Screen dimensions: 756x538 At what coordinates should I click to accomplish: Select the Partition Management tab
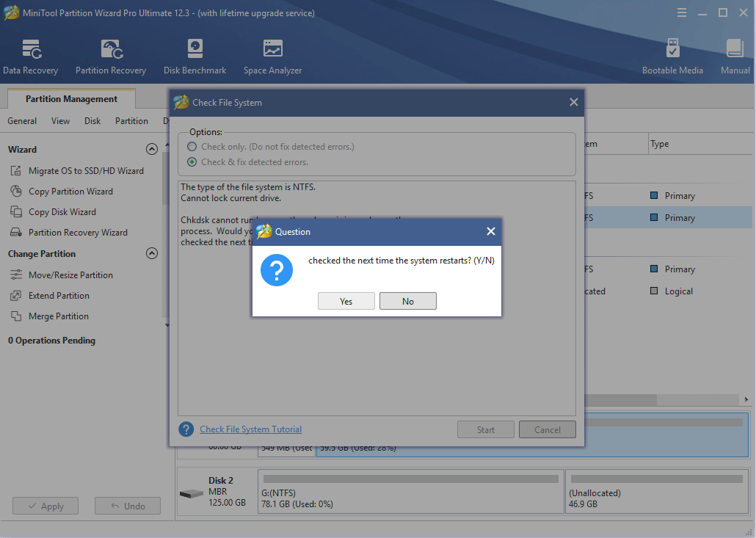click(71, 99)
